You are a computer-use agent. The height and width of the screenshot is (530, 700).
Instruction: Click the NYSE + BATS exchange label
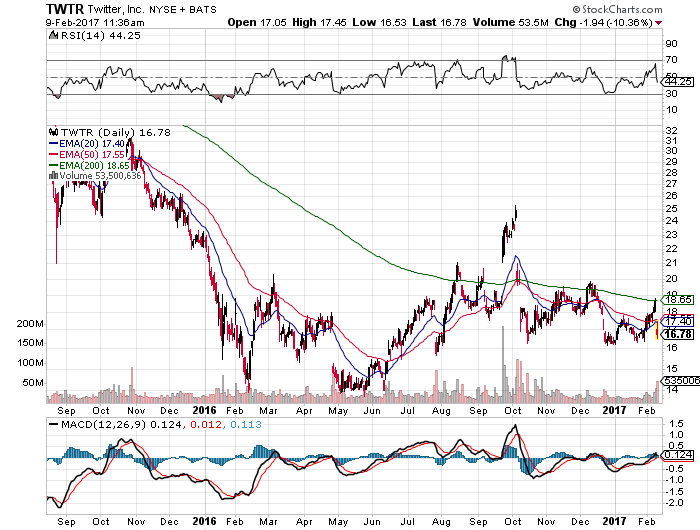(183, 9)
